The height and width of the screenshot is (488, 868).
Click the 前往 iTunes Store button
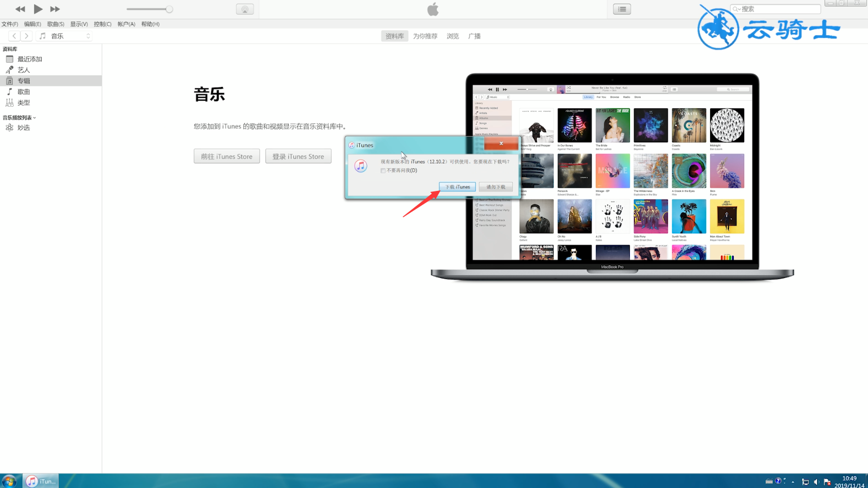click(227, 156)
